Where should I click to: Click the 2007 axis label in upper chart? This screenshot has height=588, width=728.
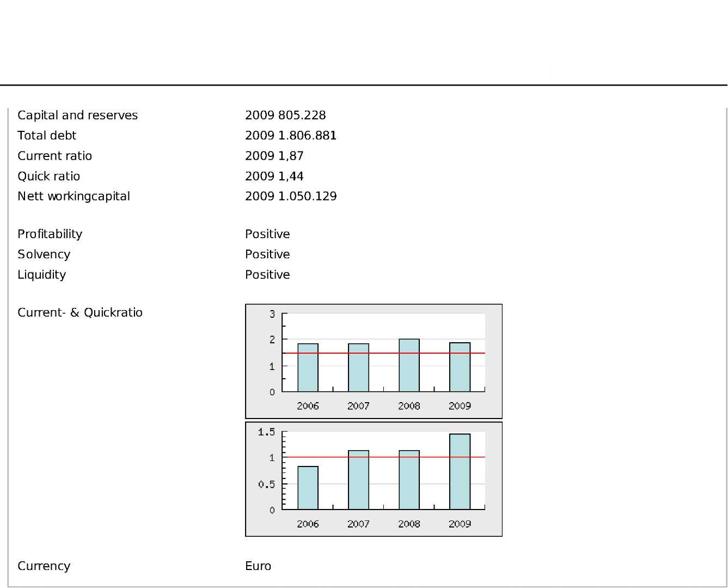358,406
